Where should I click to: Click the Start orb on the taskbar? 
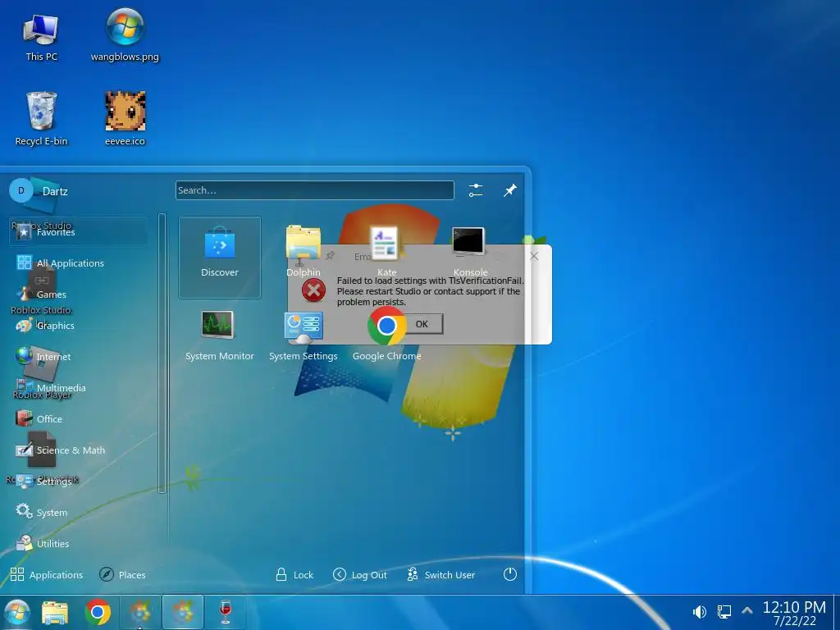pos(17,612)
